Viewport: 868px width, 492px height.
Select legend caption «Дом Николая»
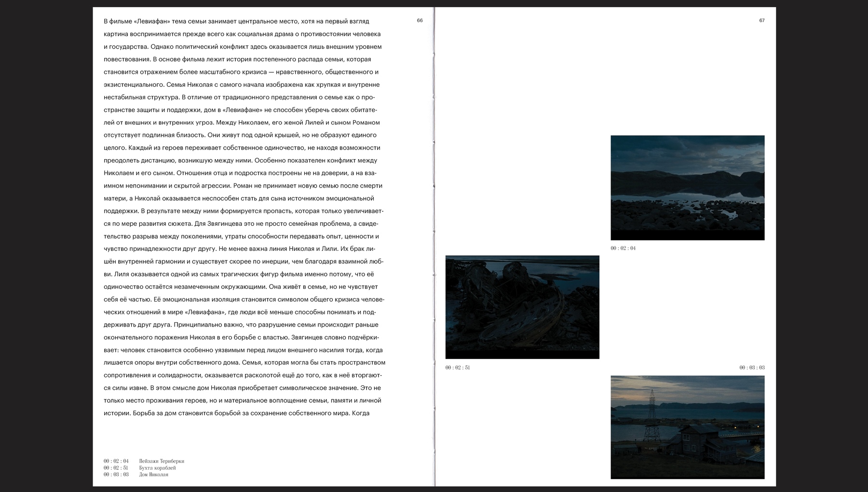click(x=153, y=475)
